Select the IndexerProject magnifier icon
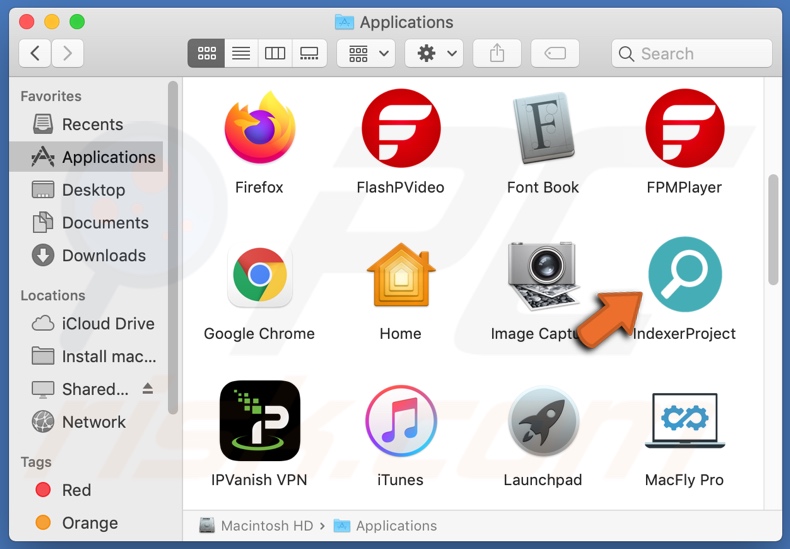Screen dimensions: 790x549 (x=685, y=274)
